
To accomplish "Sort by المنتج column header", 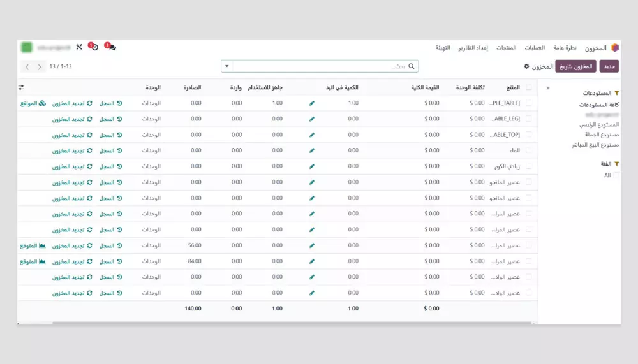I will coord(513,87).
